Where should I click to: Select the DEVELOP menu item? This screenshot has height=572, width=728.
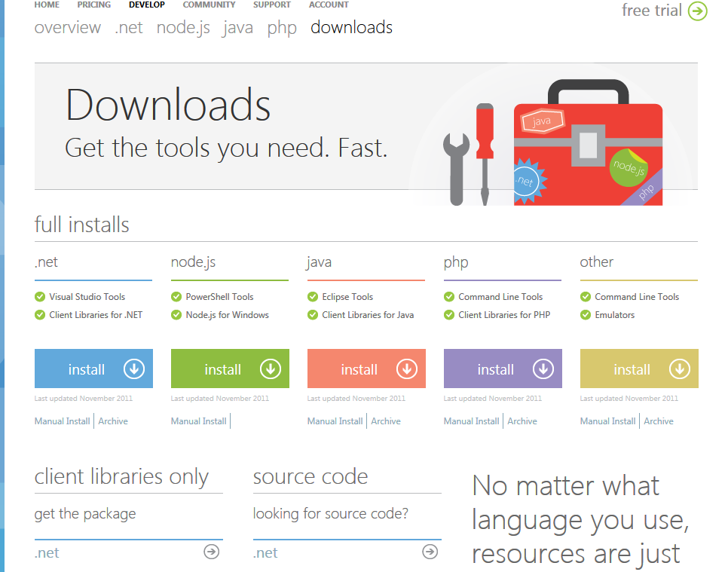[147, 5]
